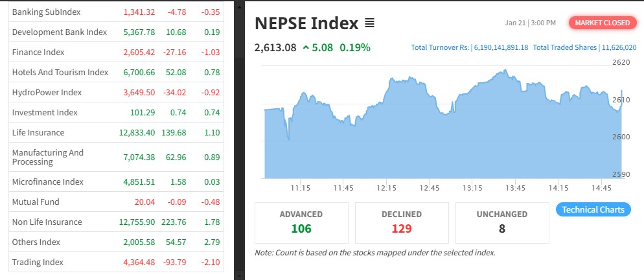The width and height of the screenshot is (644, 280).
Task: Select the Banking SubIndex row
Action: pyautogui.click(x=38, y=12)
